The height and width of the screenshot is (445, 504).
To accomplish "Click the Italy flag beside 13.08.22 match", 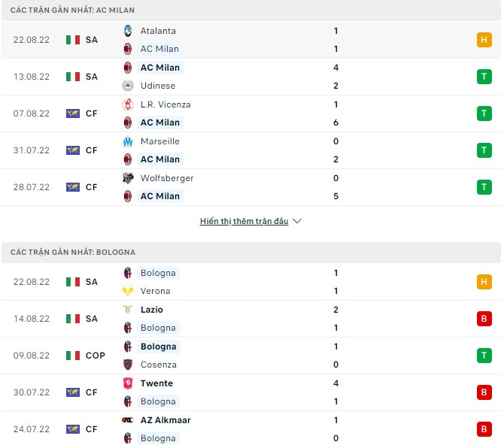I will (73, 77).
